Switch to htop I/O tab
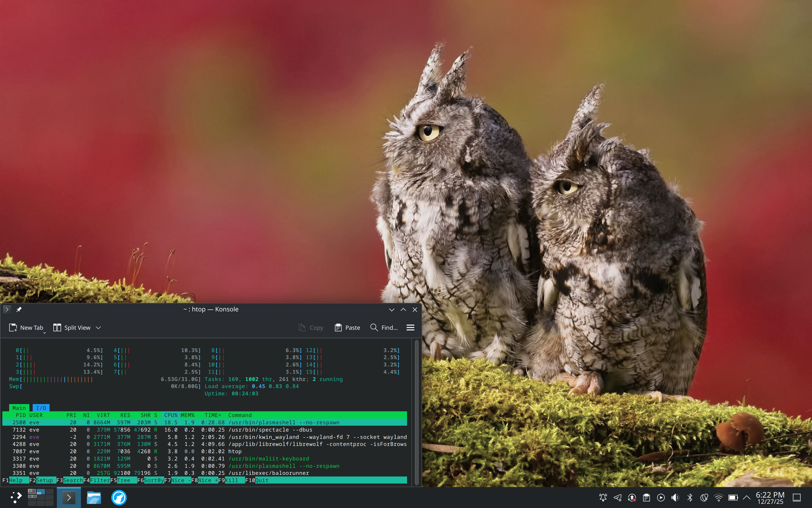This screenshot has height=508, width=812. [41, 408]
